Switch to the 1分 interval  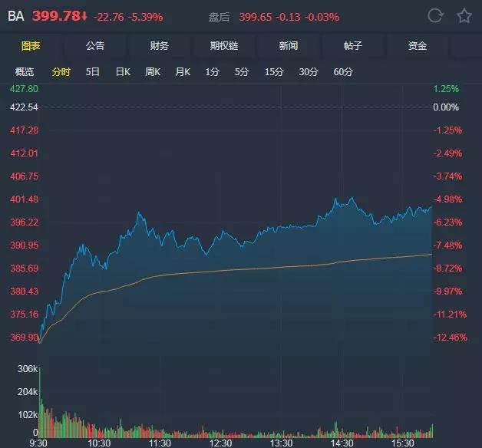[x=213, y=72]
